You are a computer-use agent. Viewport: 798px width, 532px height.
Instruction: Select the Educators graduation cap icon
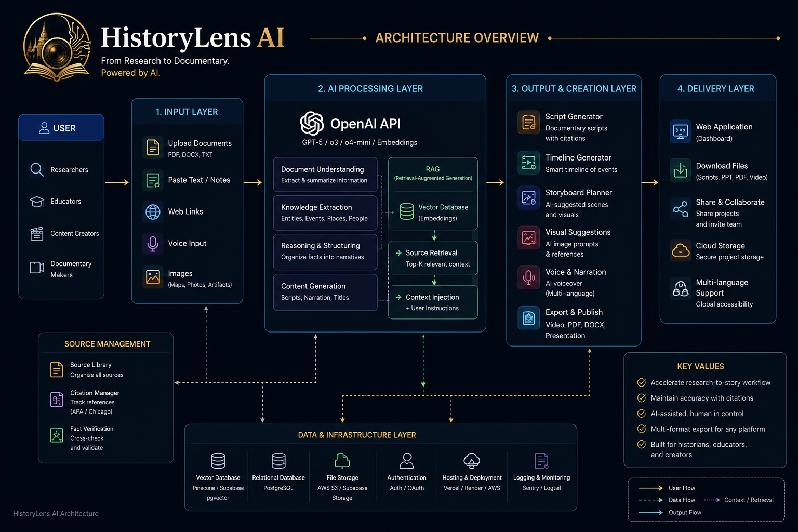click(x=36, y=202)
